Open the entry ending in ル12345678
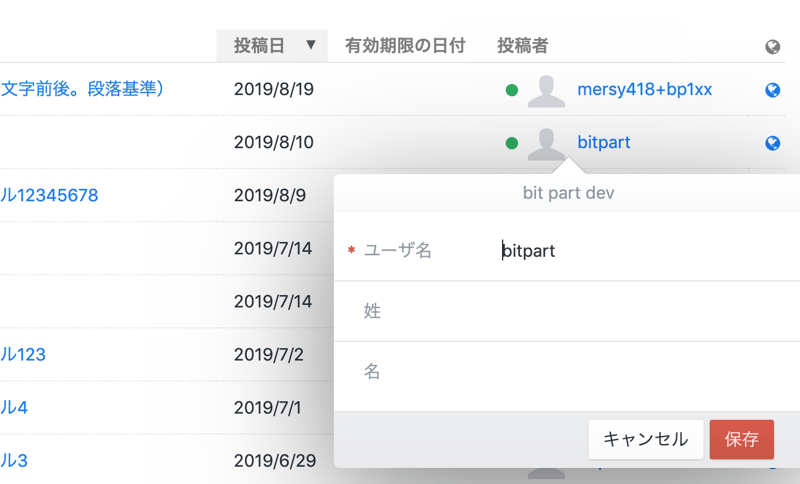 pyautogui.click(x=49, y=195)
